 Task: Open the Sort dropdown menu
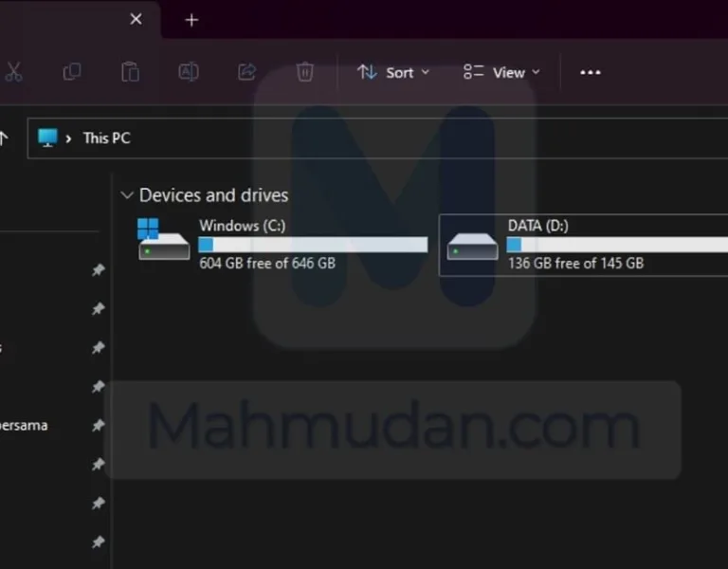[x=393, y=72]
